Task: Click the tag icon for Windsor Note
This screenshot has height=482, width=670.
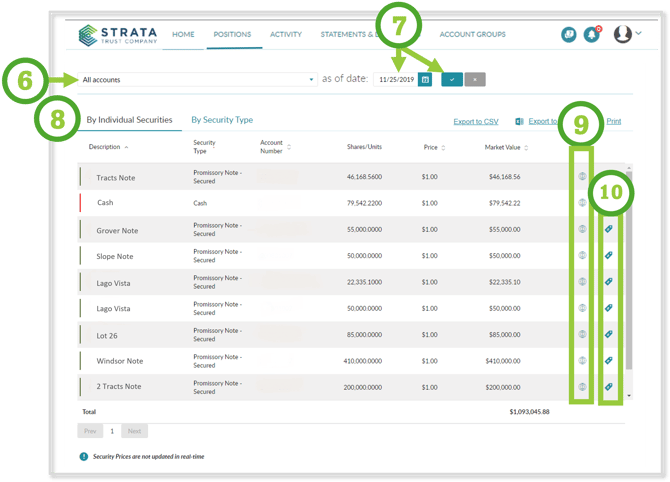Action: click(x=608, y=359)
